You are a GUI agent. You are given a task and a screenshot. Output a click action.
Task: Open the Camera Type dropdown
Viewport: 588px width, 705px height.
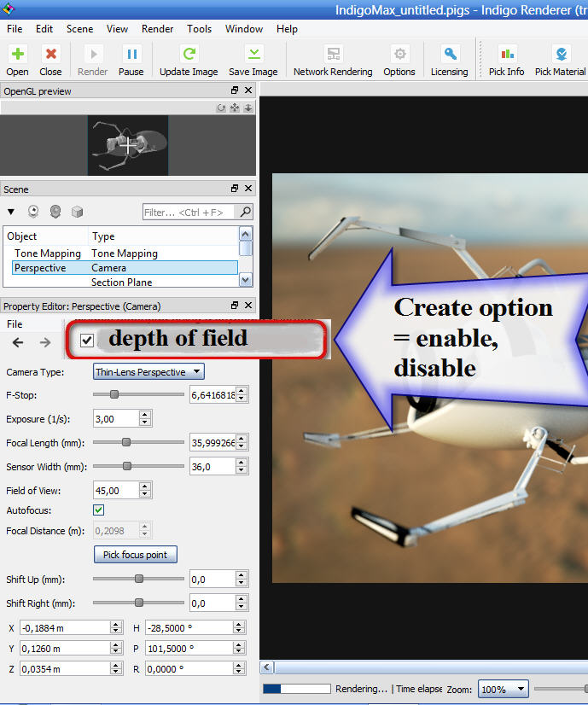click(x=148, y=371)
